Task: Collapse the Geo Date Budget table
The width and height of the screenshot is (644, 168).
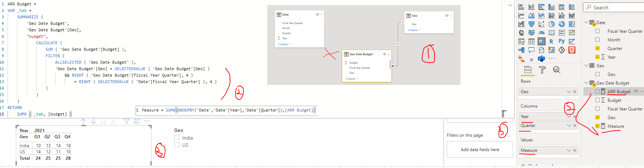Action: coord(586,83)
